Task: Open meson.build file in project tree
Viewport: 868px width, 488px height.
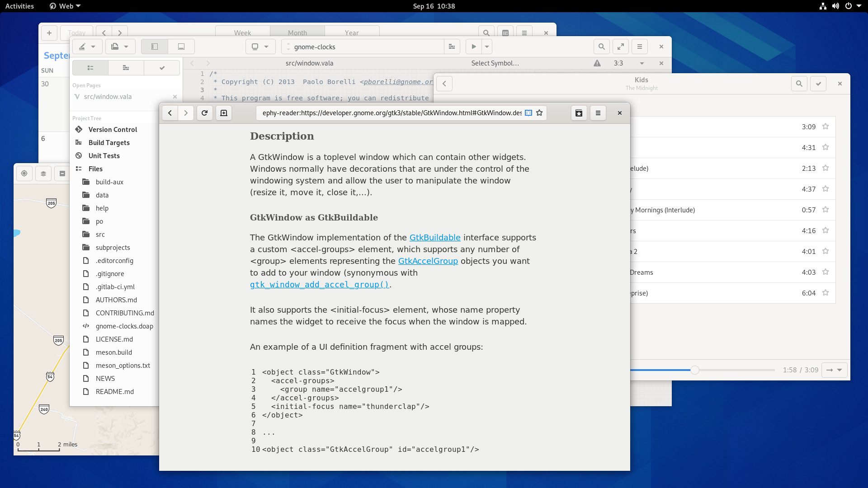Action: pos(113,352)
